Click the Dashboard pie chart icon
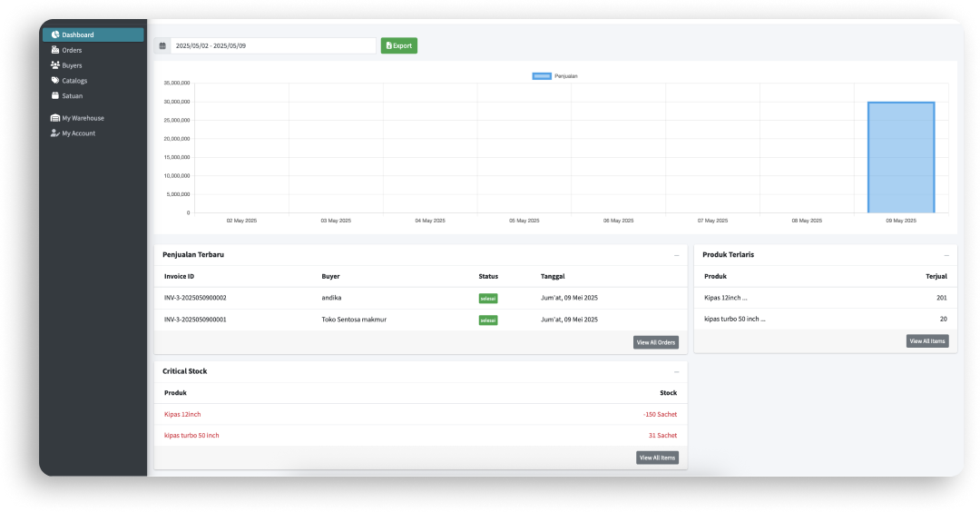This screenshot has width=980, height=512. 55,35
